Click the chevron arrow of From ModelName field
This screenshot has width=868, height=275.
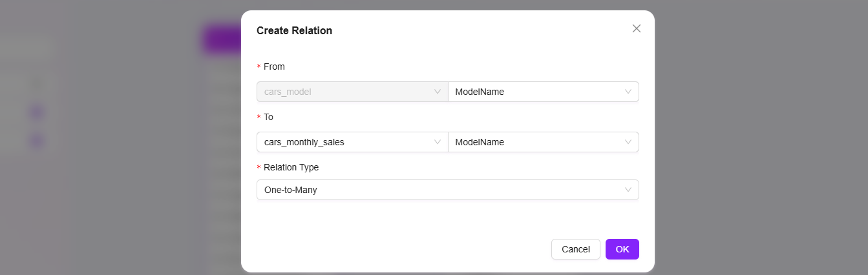(x=628, y=92)
